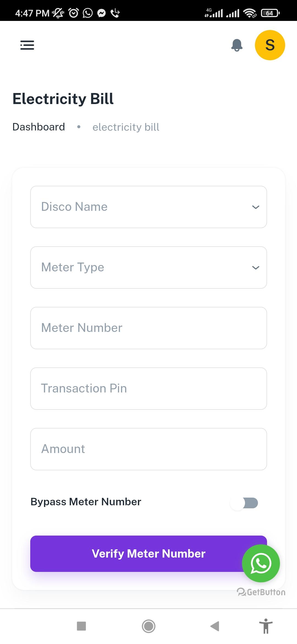Open the WhatsApp chat floating button
297x644 pixels.
pyautogui.click(x=261, y=563)
